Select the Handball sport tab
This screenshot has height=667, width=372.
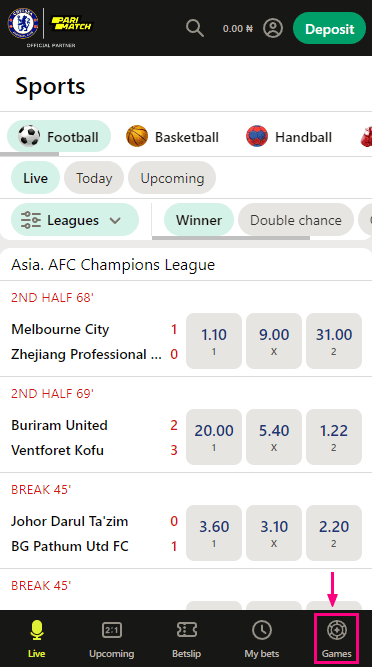pyautogui.click(x=289, y=137)
